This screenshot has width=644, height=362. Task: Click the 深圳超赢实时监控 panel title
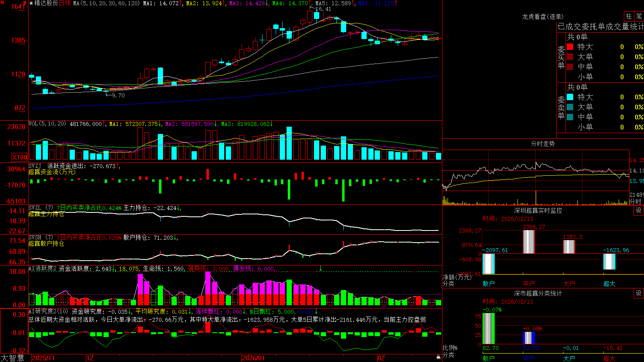pos(538,210)
